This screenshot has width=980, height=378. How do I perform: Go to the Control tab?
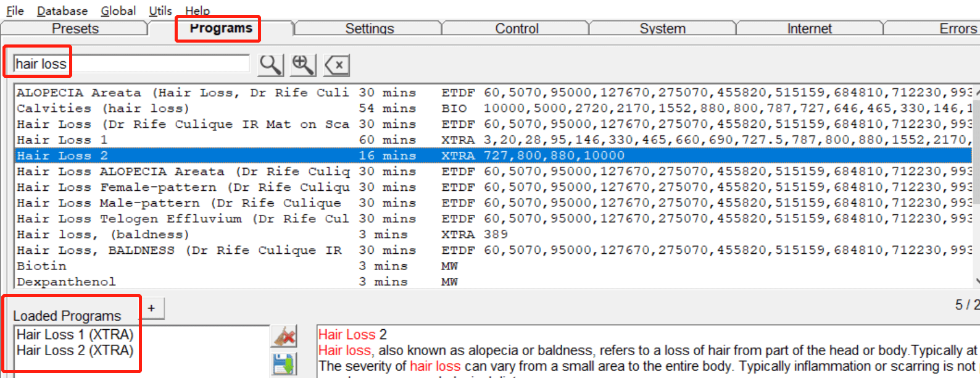pos(517,28)
